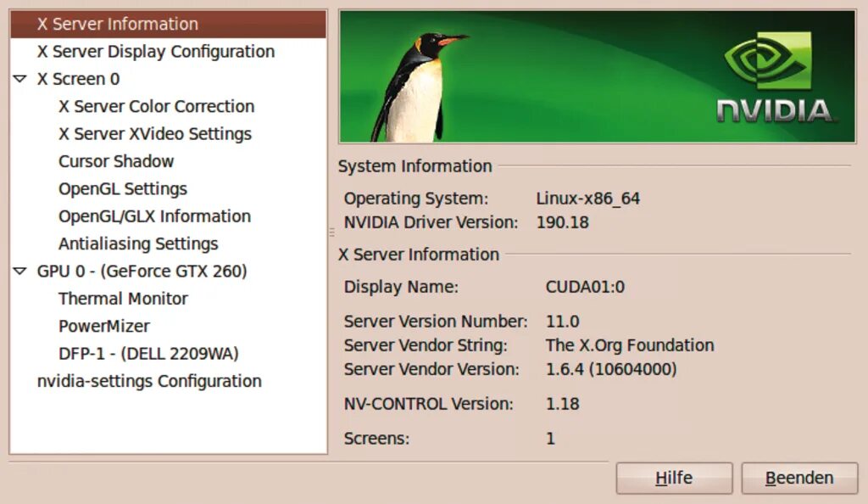The image size is (868, 504).
Task: Select Cursor Shadow settings
Action: click(x=116, y=161)
